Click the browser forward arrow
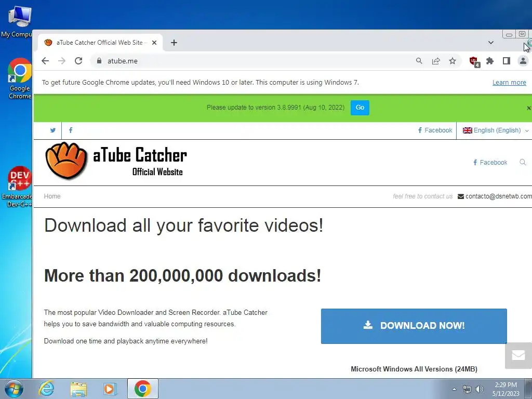Viewport: 532px width, 399px height. point(62,61)
